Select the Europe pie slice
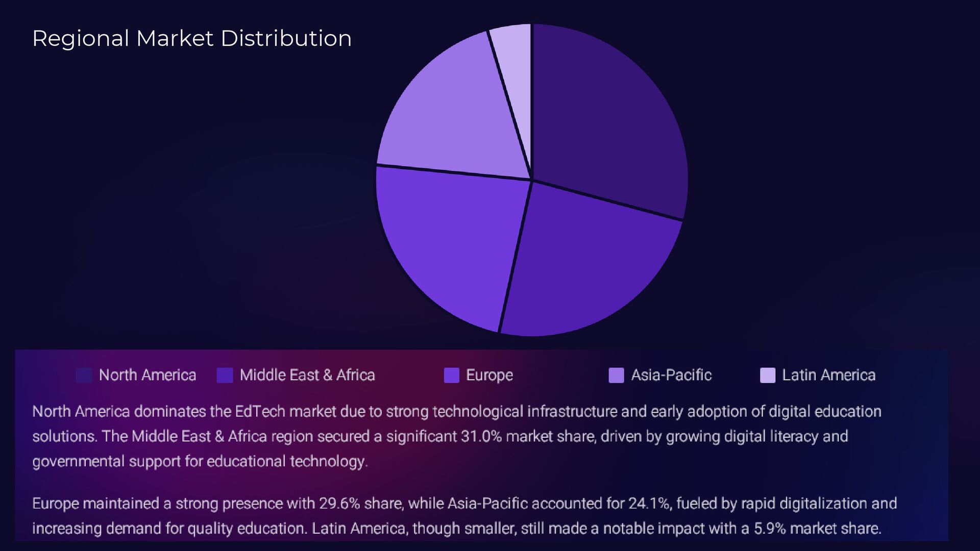Image resolution: width=980 pixels, height=551 pixels. click(x=449, y=245)
